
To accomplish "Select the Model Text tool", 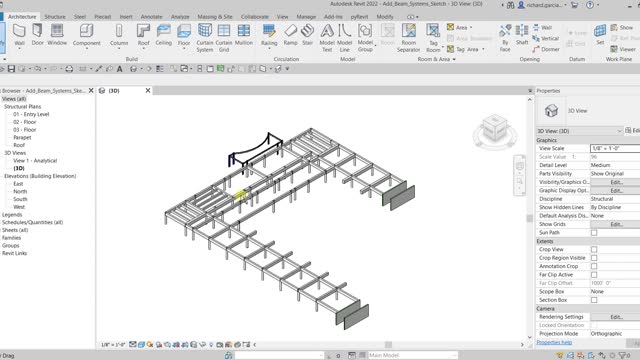I will (x=327, y=38).
